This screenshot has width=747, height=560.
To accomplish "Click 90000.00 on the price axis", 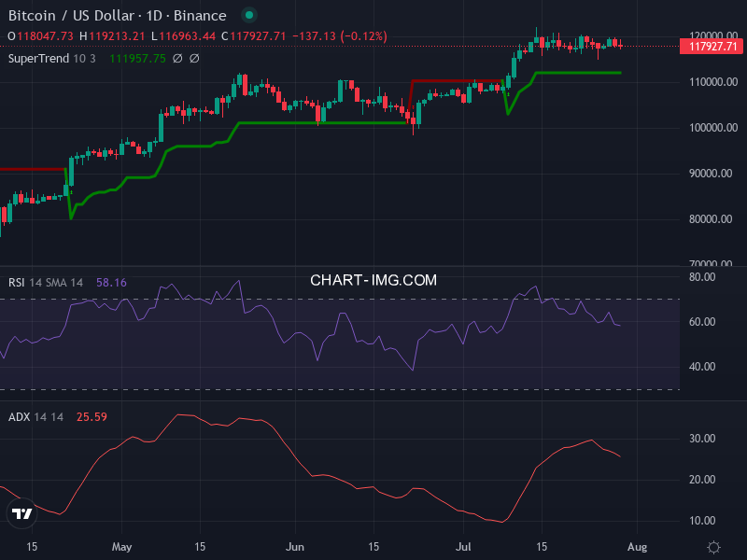I will click(x=711, y=174).
